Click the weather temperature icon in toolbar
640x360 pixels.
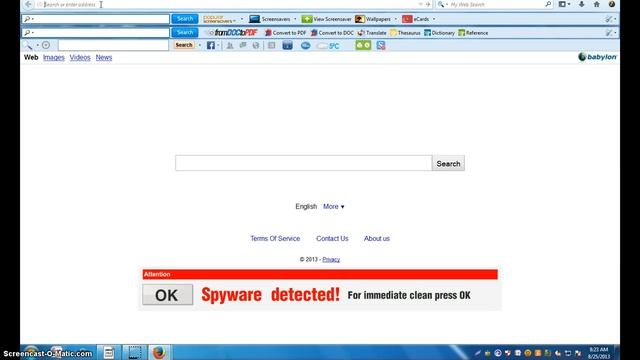329,46
